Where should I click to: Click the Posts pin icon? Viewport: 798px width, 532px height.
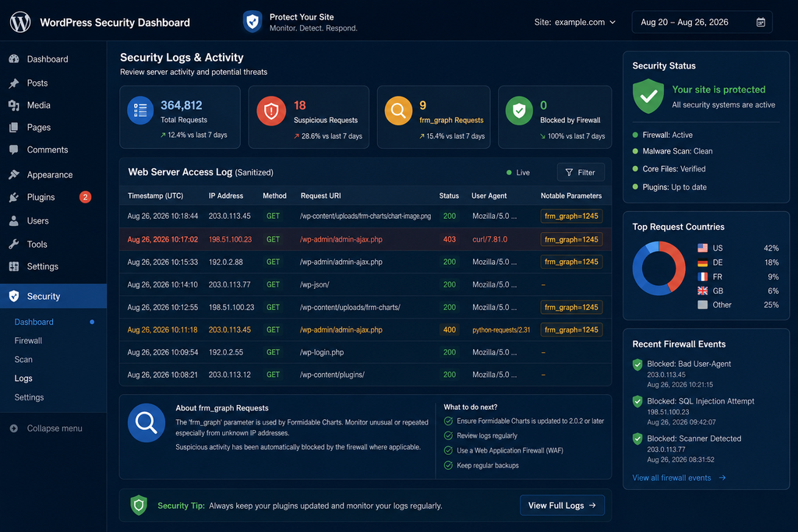14,83
